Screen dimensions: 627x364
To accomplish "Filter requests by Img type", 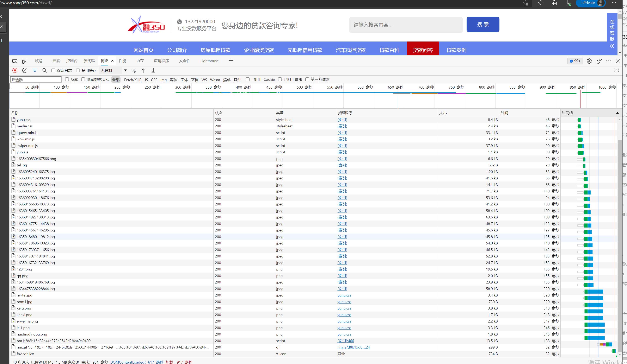I will 164,80.
